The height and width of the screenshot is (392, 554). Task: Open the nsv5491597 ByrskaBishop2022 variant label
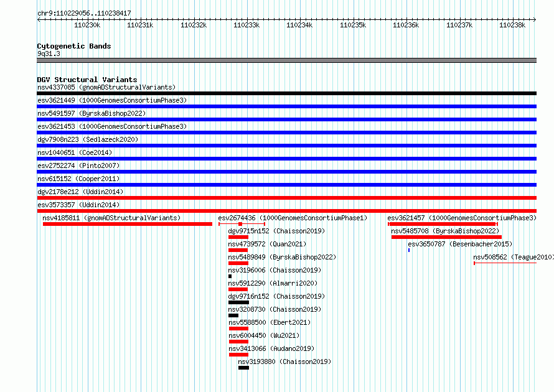(x=92, y=113)
